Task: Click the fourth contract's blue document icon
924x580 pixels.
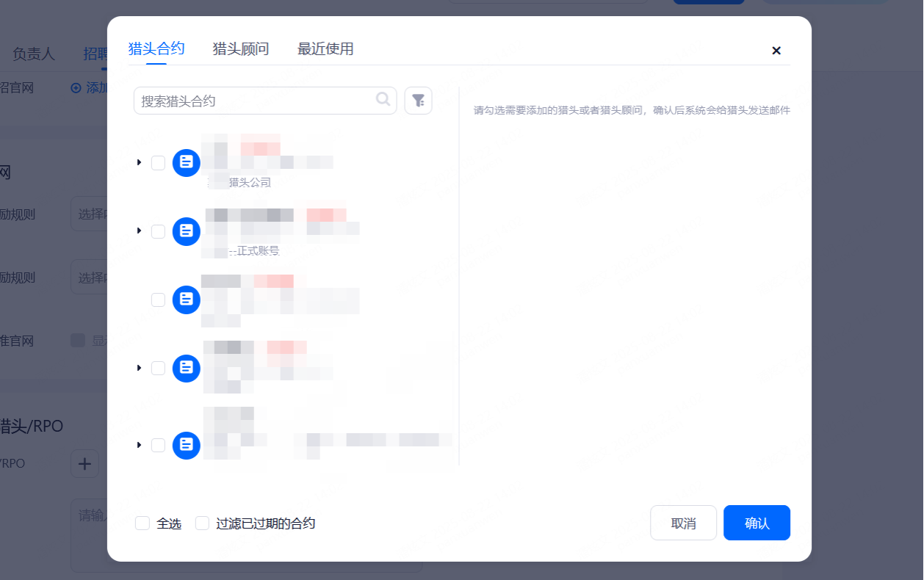Action: pyautogui.click(x=187, y=368)
